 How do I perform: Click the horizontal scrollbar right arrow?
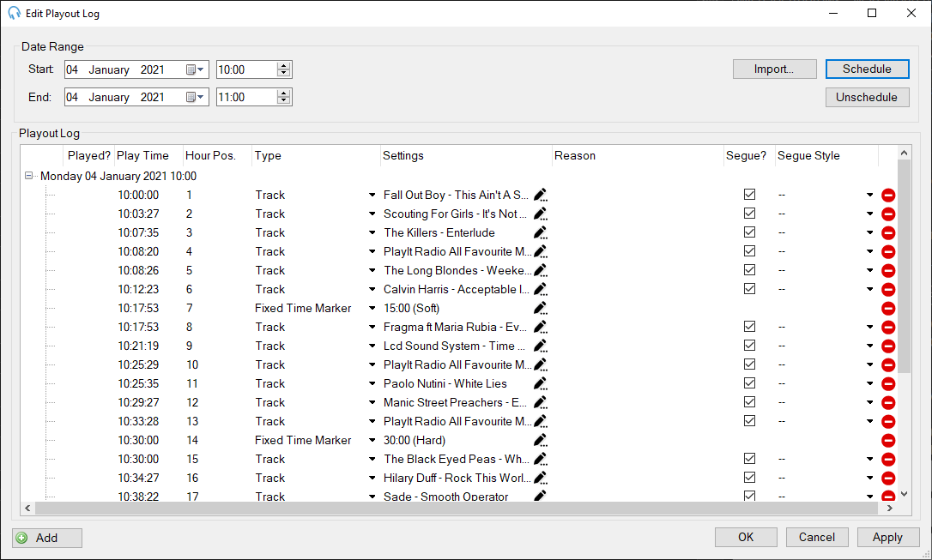[890, 509]
